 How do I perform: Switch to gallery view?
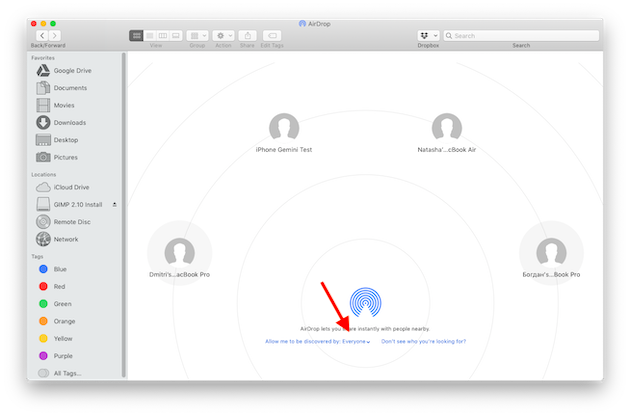(x=176, y=36)
